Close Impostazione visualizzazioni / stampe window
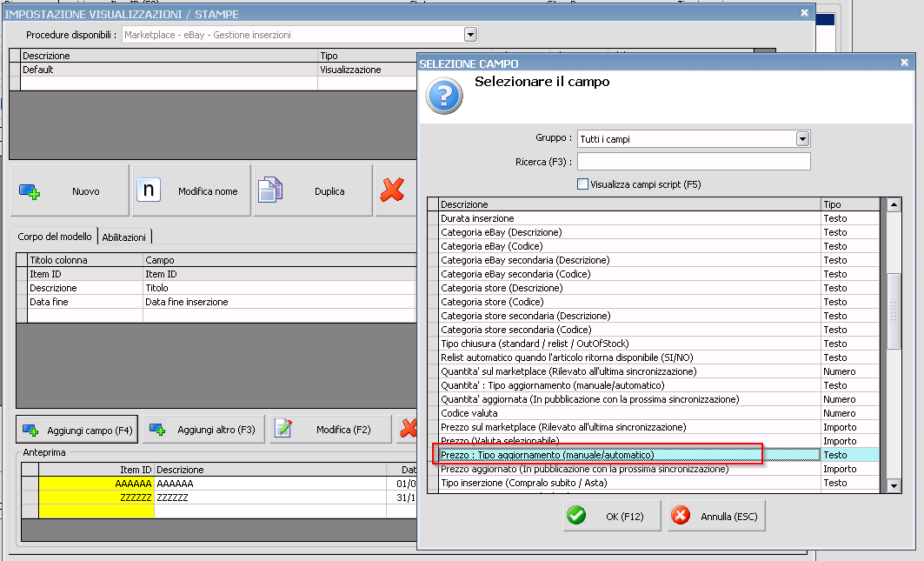This screenshot has width=924, height=561. click(804, 12)
